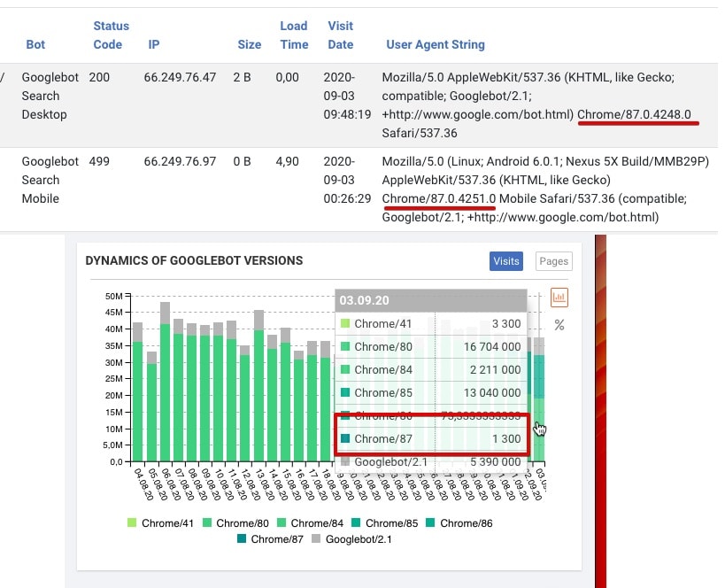The width and height of the screenshot is (725, 588).
Task: Click the Dynamics of Googlebot Versions heading
Action: [x=194, y=260]
